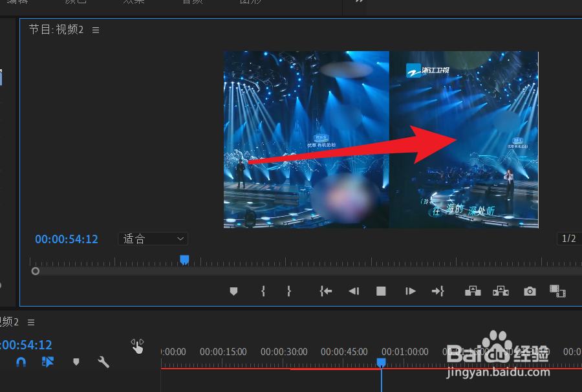Mark Out point with the right brace
The width and height of the screenshot is (582, 392).
[289, 291]
